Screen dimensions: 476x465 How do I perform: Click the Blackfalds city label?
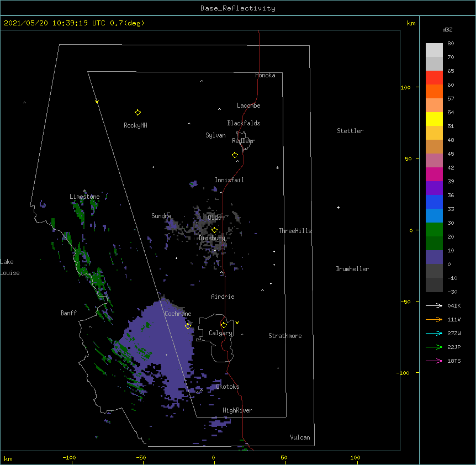pyautogui.click(x=244, y=123)
